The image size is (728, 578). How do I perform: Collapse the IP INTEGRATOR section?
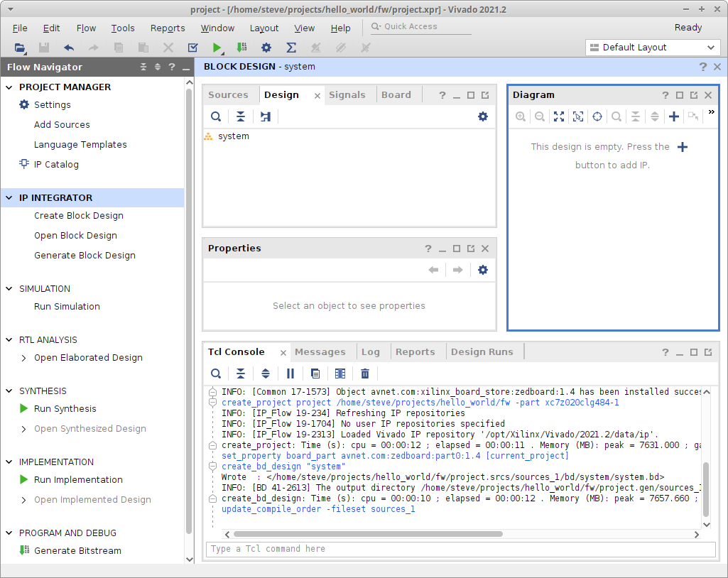[10, 198]
